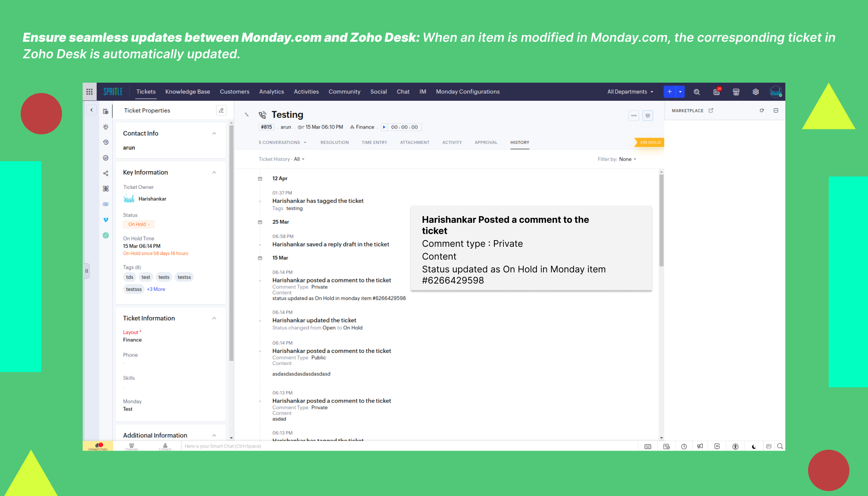868x496 pixels.
Task: Select the ticket properties sidebar icon
Action: 106,111
